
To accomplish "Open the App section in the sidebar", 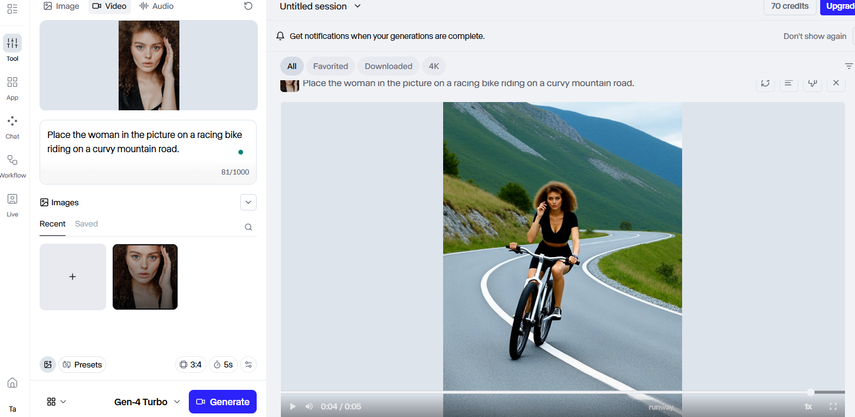I will [12, 88].
